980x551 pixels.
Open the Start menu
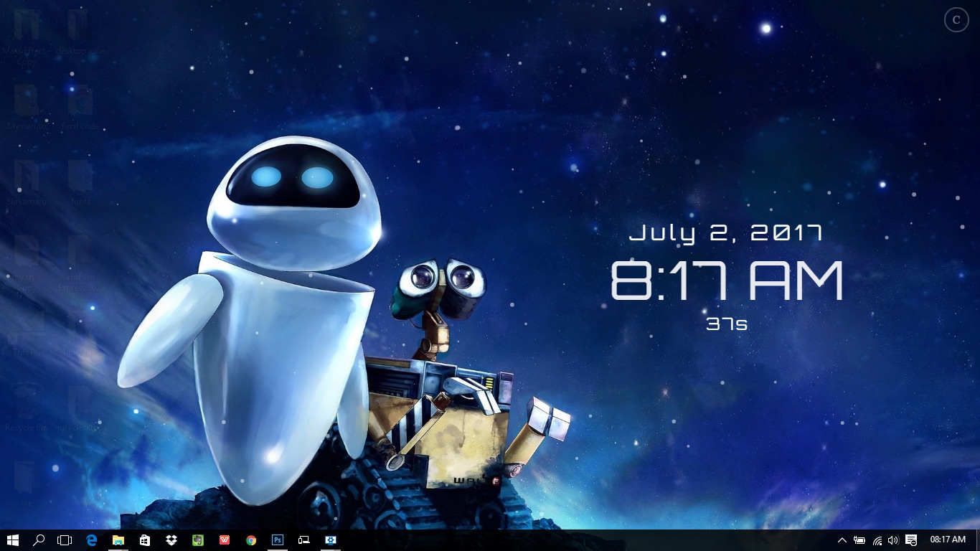(14, 540)
